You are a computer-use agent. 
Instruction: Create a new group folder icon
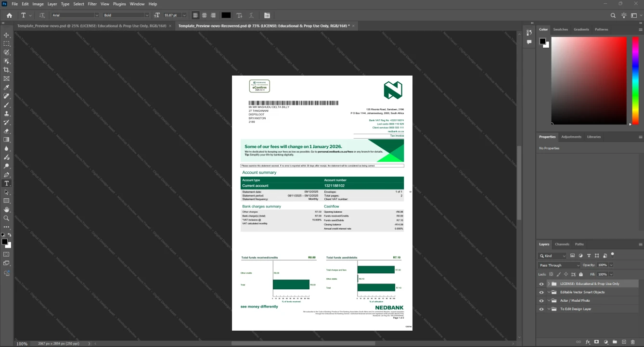click(615, 342)
